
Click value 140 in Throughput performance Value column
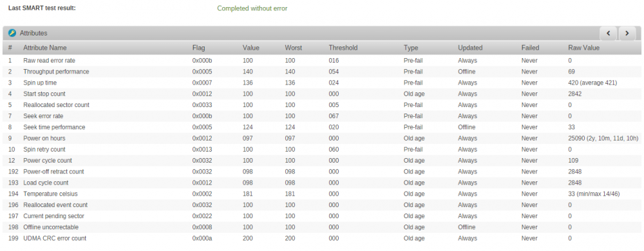tap(248, 72)
